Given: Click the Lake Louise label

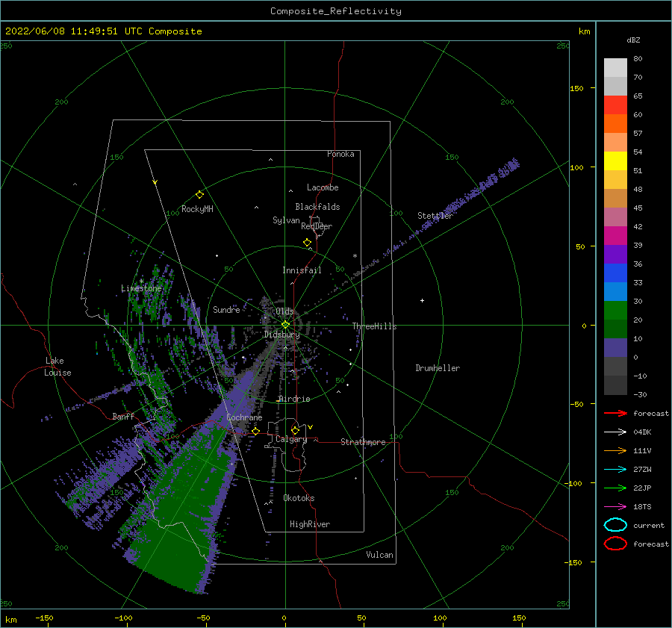Looking at the screenshot, I should [x=57, y=367].
